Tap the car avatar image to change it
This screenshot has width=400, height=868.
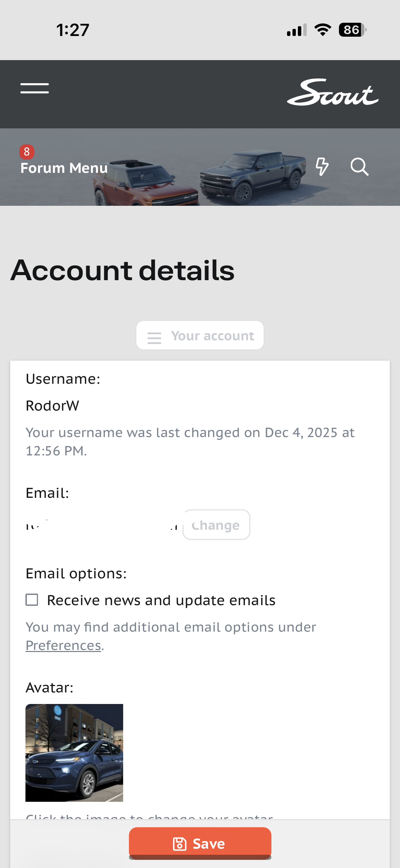click(x=74, y=753)
